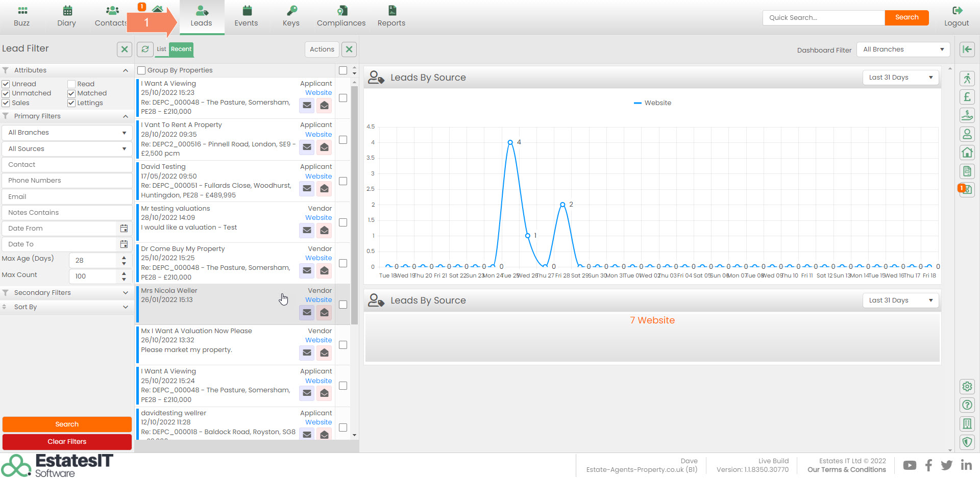Open the settings gear in right sidebar
980x478 pixels.
[967, 387]
